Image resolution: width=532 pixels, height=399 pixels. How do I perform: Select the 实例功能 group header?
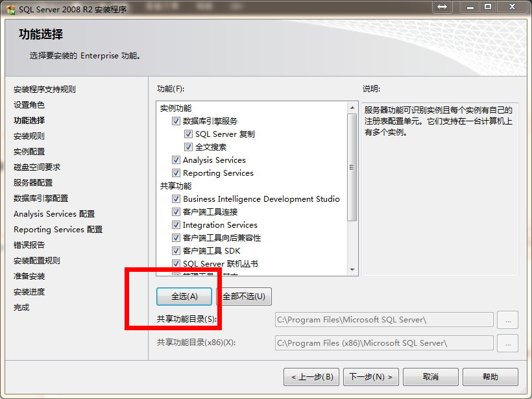176,108
